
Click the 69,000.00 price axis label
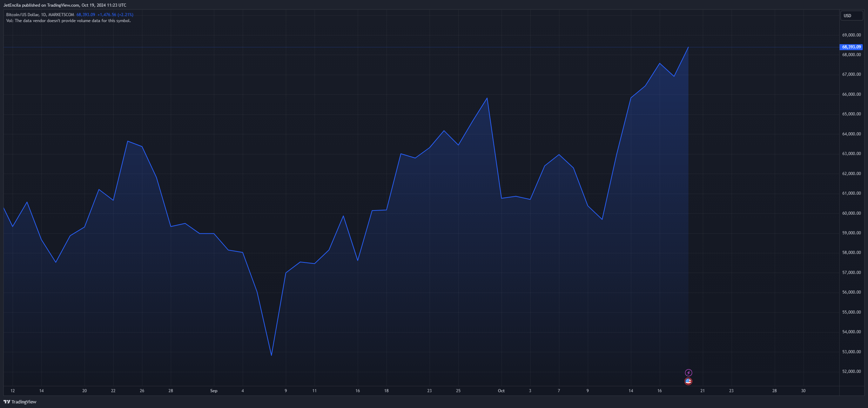pos(852,35)
